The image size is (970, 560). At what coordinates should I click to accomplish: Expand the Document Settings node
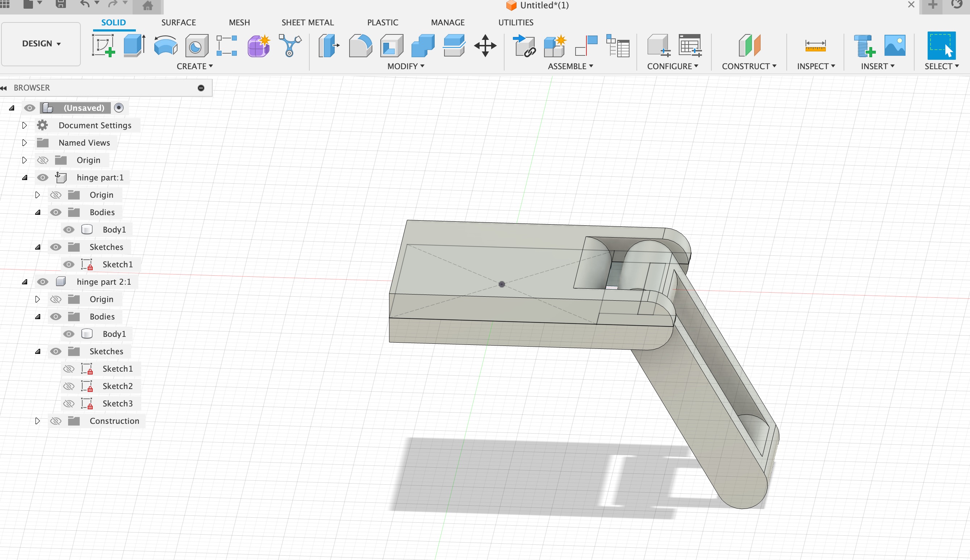pyautogui.click(x=24, y=125)
